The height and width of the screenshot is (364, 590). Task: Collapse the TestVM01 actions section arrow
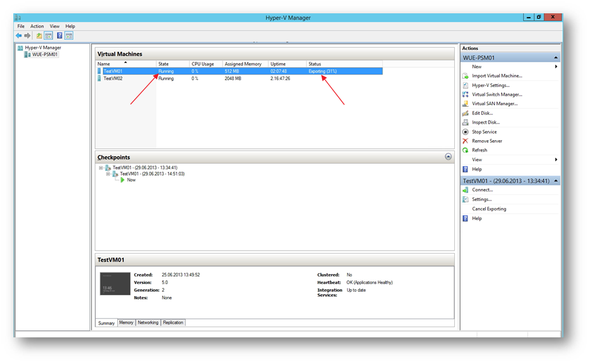556,181
